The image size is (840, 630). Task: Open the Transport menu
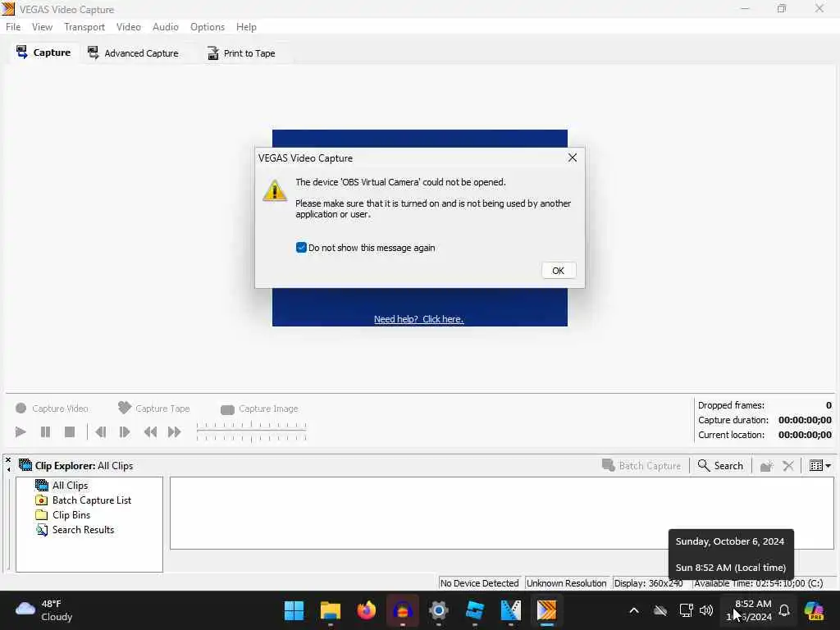84,27
